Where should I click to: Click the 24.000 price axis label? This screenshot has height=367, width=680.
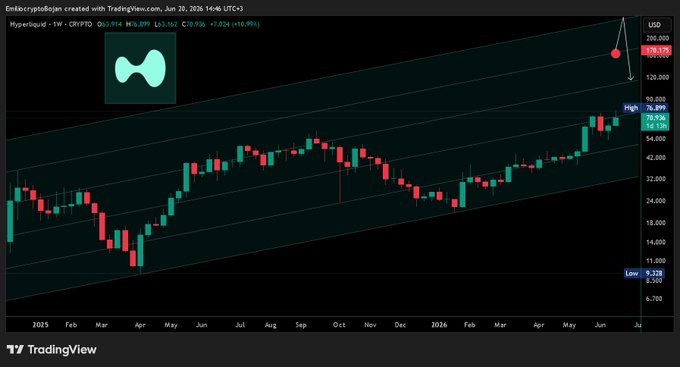pos(656,201)
